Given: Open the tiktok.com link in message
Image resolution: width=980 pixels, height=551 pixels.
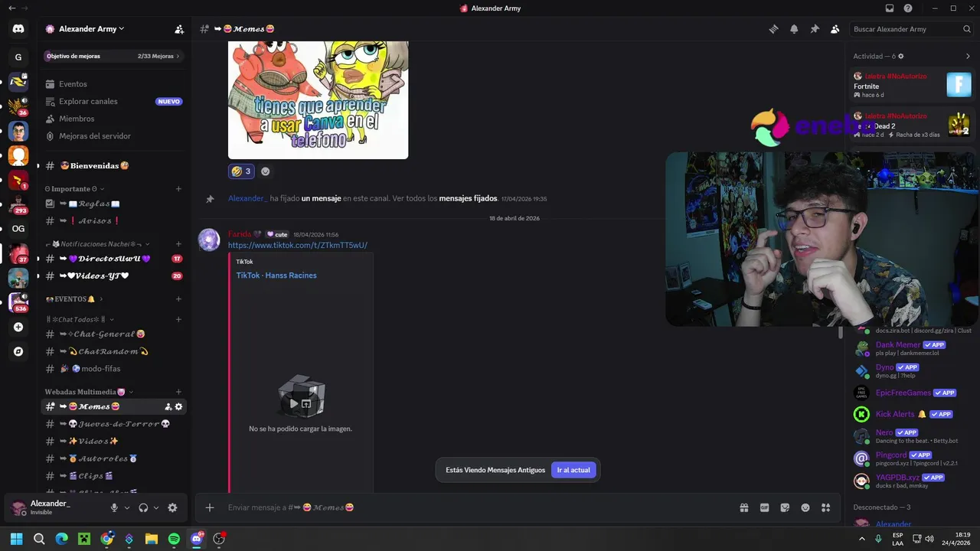Looking at the screenshot, I should click(298, 246).
